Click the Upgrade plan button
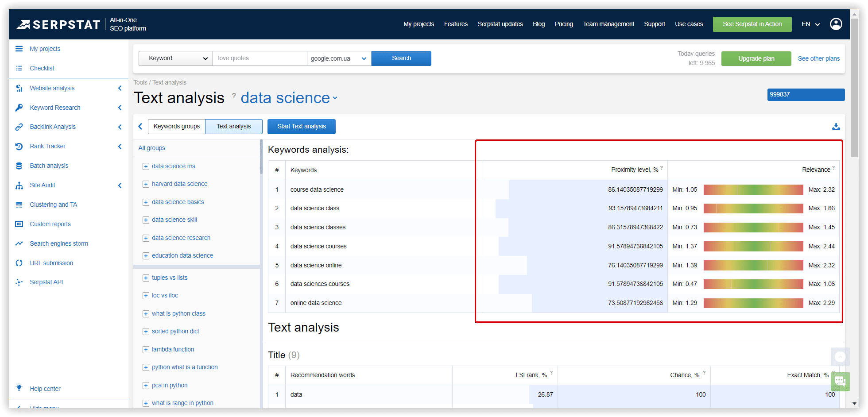The image size is (868, 417). click(x=756, y=58)
